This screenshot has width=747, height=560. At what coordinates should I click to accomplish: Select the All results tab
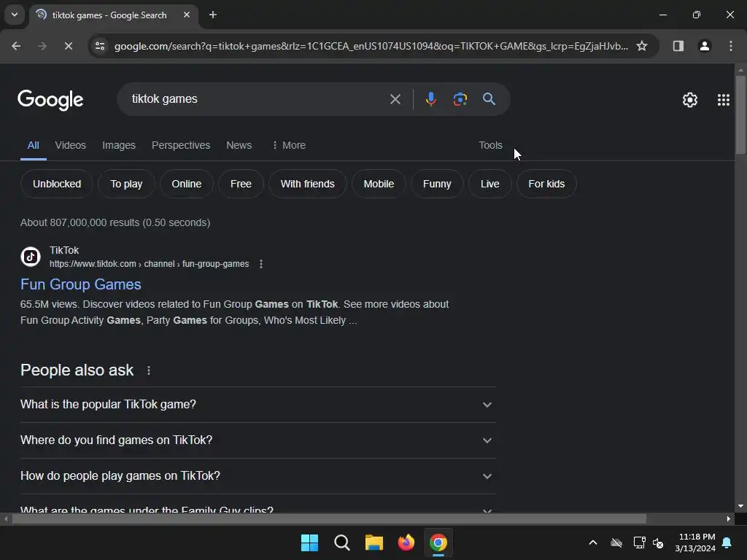tap(33, 145)
